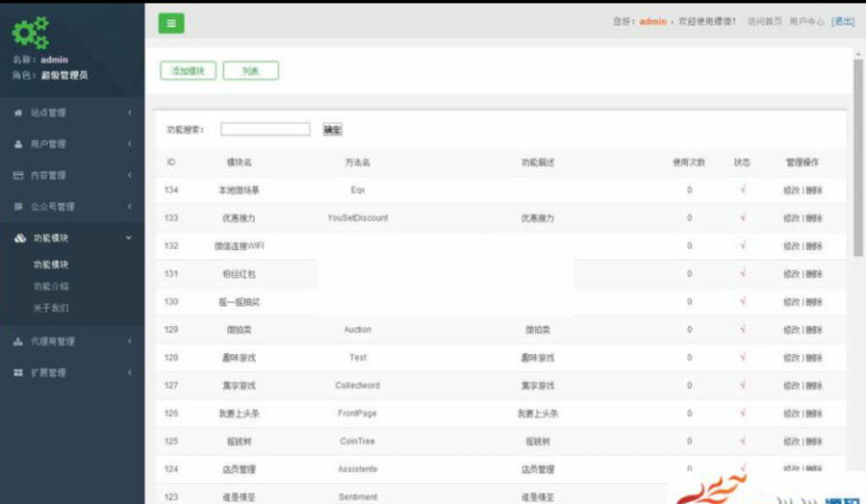This screenshot has width=866, height=504.
Task: Open the 关于我们 submenu item
Action: pos(51,308)
